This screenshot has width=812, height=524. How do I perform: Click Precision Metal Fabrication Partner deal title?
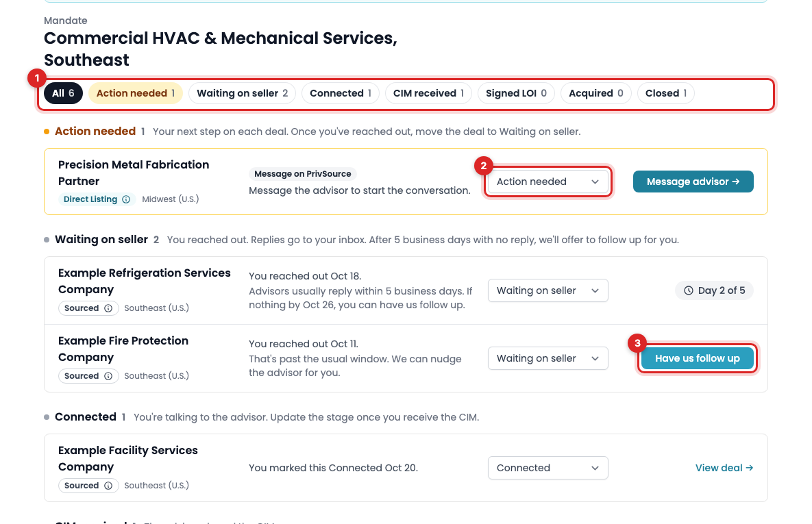[x=134, y=173]
